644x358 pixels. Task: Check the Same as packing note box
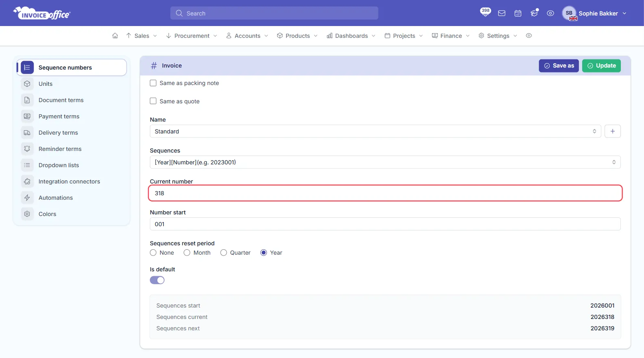pos(153,83)
